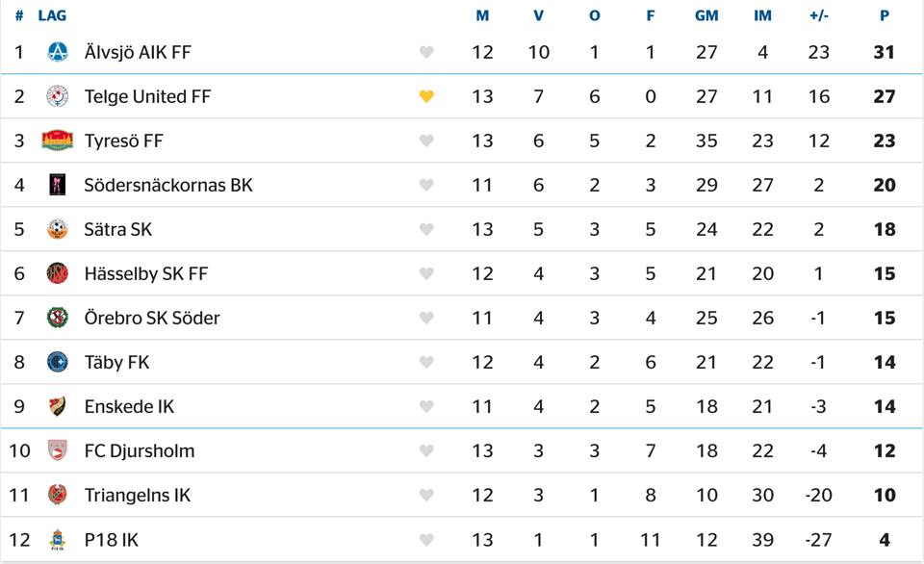The image size is (924, 564).
Task: Open the Tyresö FF team logo
Action: click(x=57, y=141)
